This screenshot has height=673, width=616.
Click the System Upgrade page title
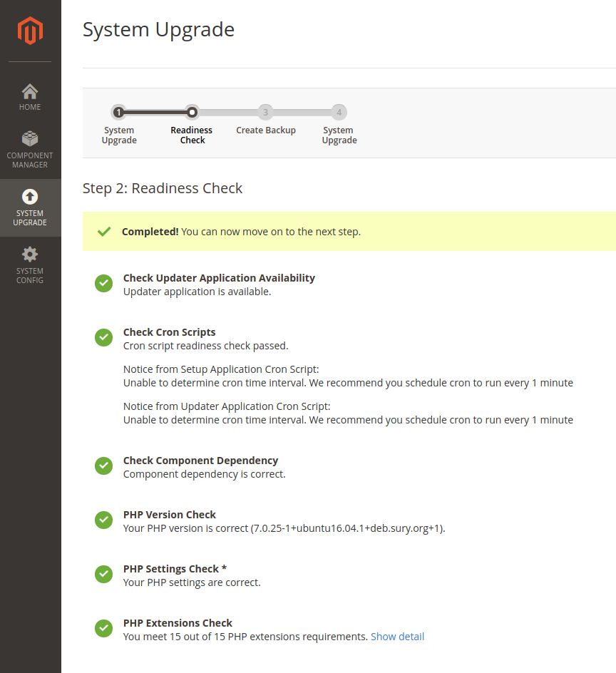158,30
